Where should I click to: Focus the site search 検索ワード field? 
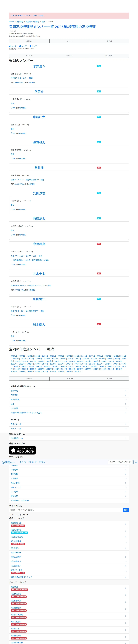click(x=66, y=510)
